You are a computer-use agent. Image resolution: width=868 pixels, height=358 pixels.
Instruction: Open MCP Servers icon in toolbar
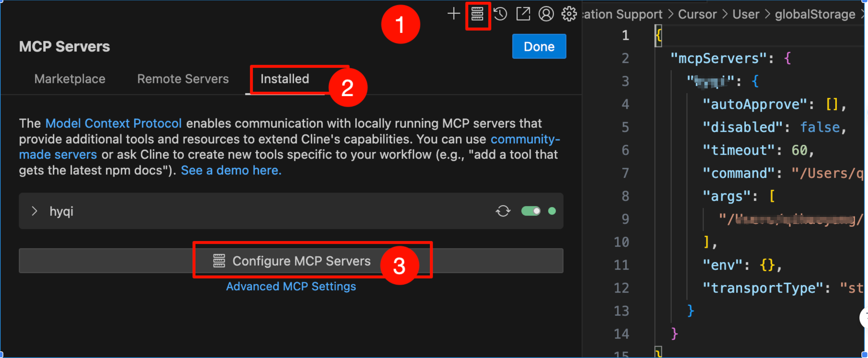click(x=477, y=14)
